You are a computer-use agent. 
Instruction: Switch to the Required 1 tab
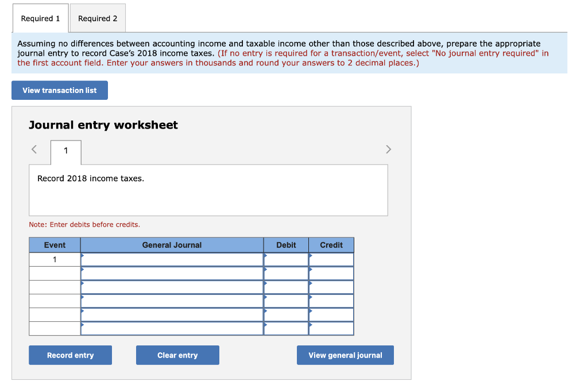tap(41, 18)
